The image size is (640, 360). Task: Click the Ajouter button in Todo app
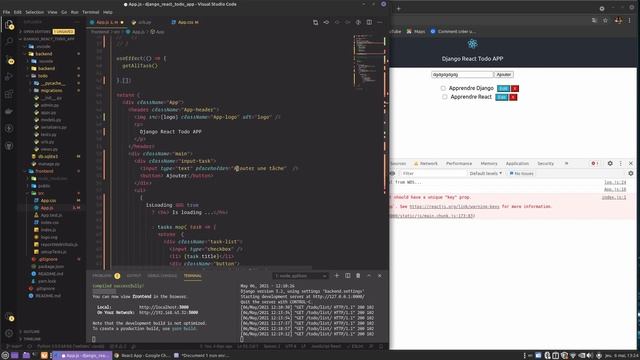[x=504, y=75]
